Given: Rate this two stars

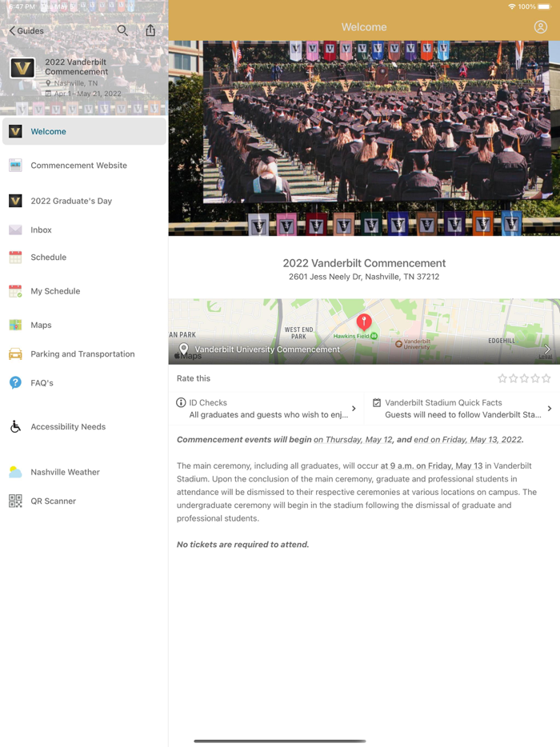Looking at the screenshot, I should 514,378.
